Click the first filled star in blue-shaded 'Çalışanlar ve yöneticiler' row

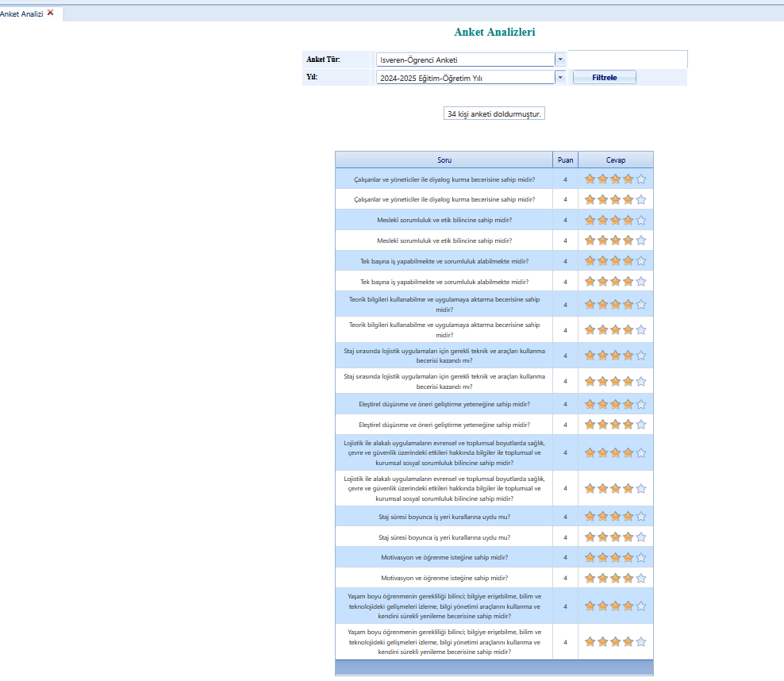(590, 179)
